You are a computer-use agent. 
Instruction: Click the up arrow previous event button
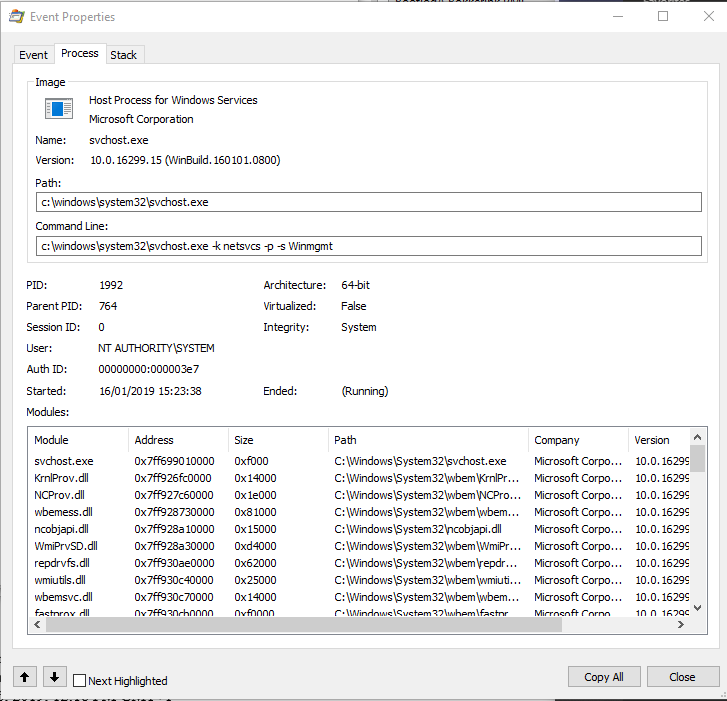(x=25, y=677)
